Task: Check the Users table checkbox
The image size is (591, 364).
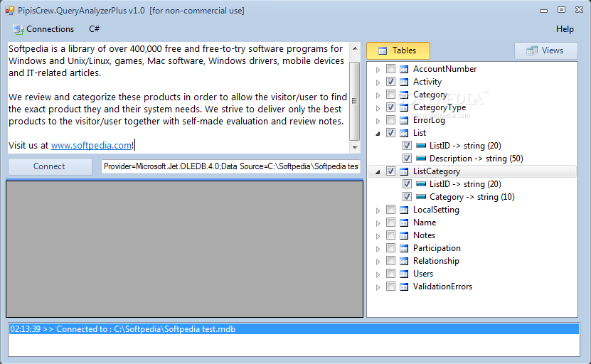Action: [x=391, y=274]
